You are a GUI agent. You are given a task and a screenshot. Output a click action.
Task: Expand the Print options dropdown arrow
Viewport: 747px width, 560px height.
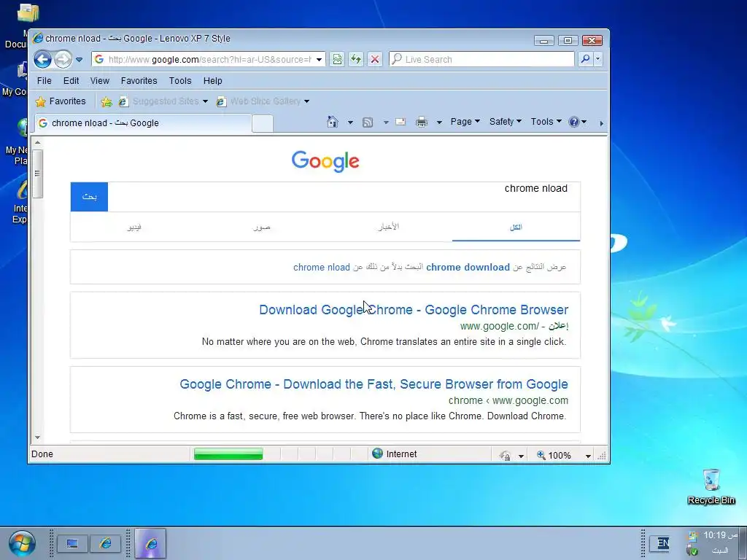tap(439, 122)
